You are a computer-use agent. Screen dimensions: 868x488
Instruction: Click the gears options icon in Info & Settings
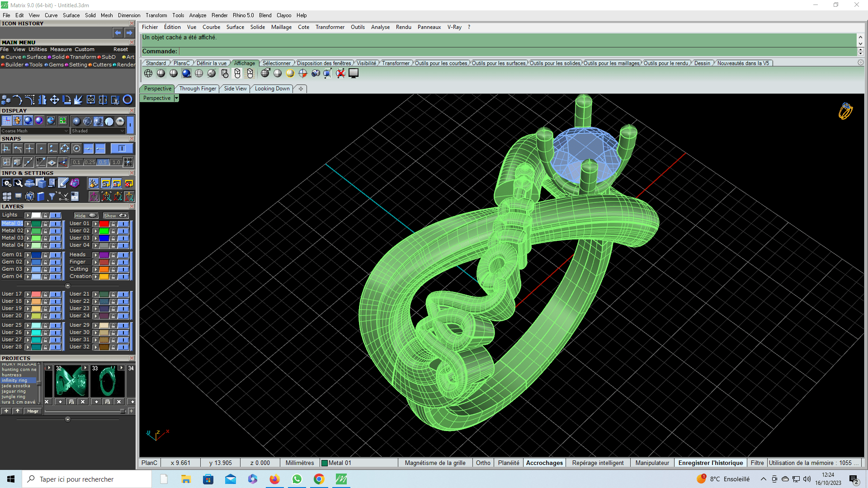point(7,183)
